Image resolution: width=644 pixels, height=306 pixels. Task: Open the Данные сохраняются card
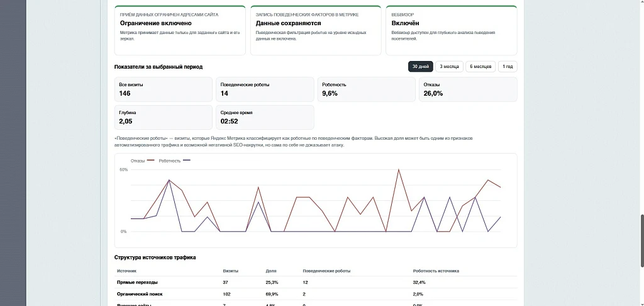pos(316,30)
